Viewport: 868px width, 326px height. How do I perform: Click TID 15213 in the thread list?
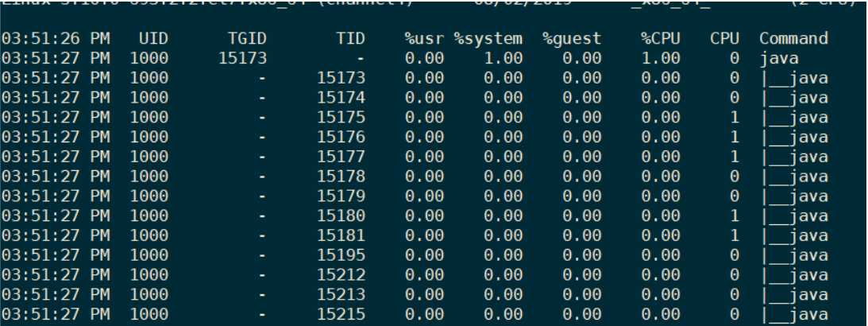[x=341, y=294]
